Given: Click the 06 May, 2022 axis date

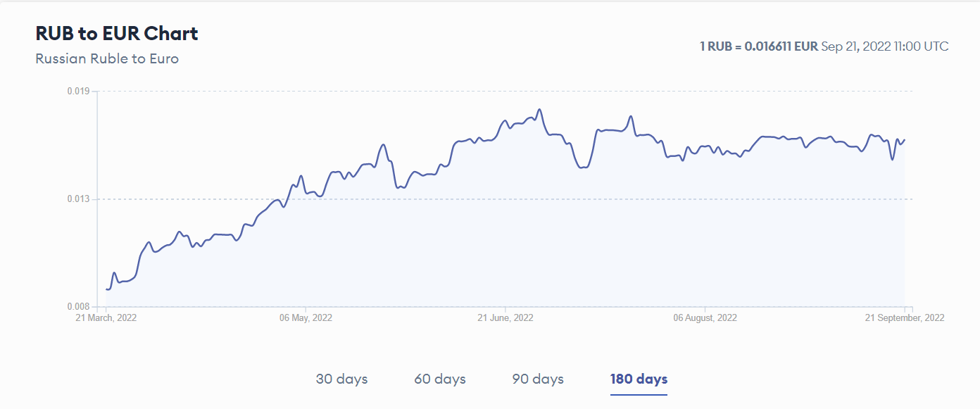Looking at the screenshot, I should pos(306,318).
